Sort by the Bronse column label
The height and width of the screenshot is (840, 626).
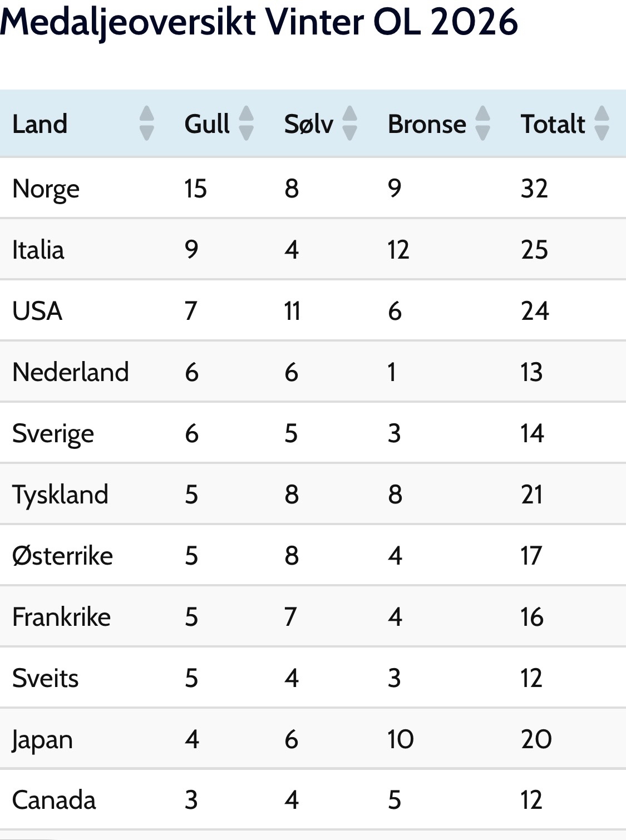pos(427,124)
